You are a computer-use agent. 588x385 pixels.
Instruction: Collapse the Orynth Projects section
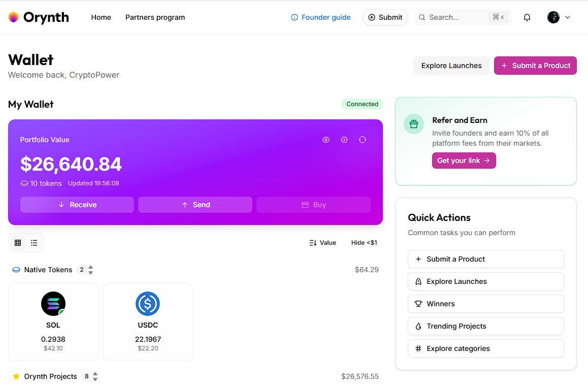click(x=95, y=376)
